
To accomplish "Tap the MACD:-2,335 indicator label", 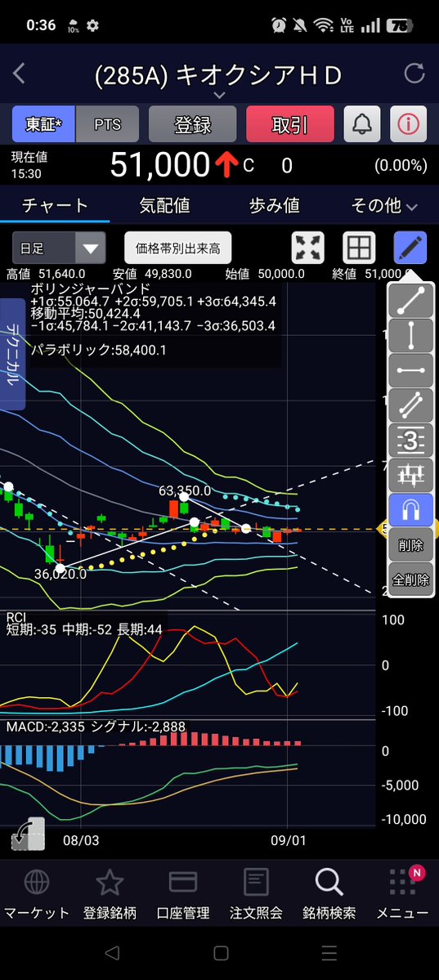I will tap(46, 727).
